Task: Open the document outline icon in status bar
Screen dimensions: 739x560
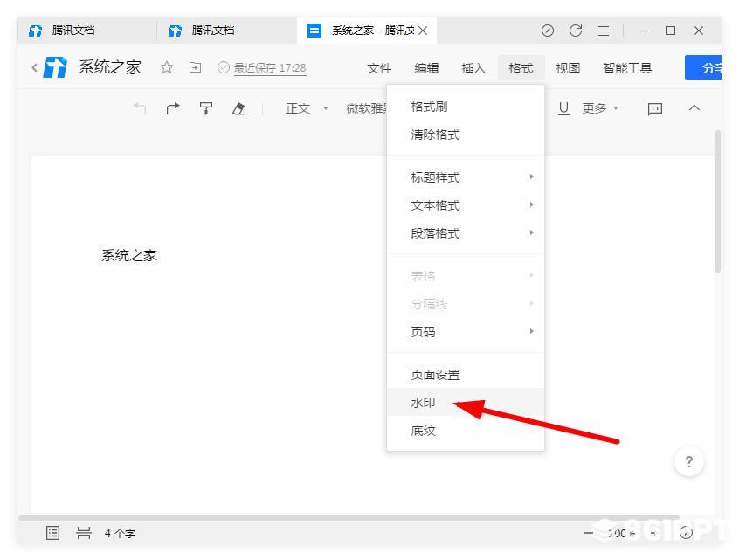Action: 52,533
